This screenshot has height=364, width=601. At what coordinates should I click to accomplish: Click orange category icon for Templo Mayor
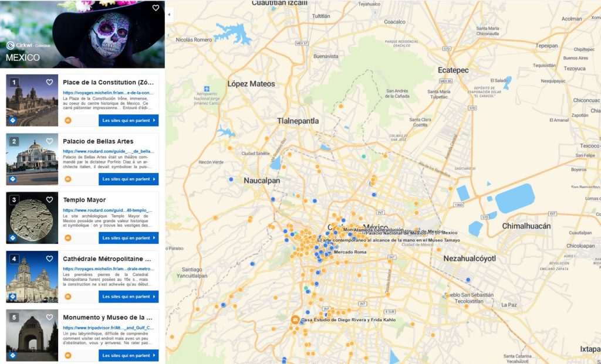point(68,238)
